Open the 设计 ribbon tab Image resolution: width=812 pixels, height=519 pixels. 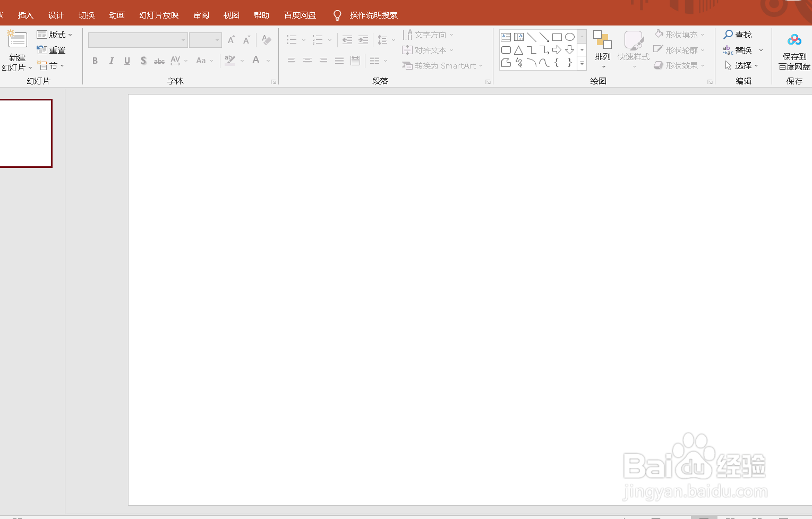[56, 15]
